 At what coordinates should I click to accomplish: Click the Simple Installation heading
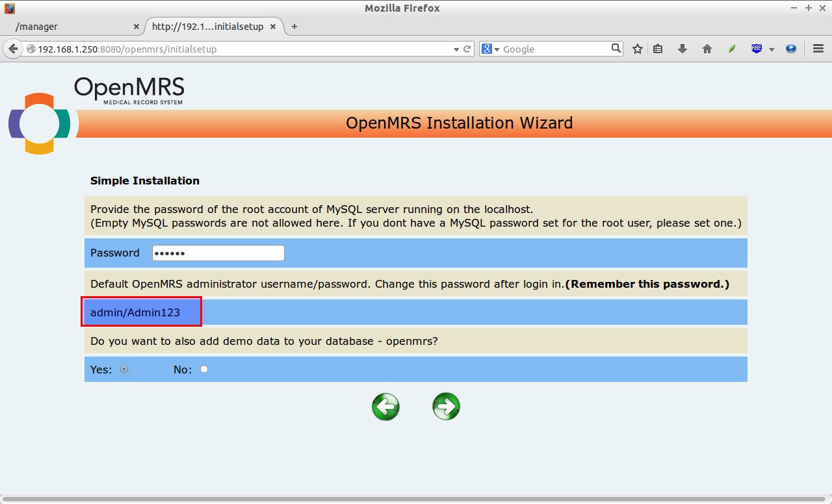point(145,181)
